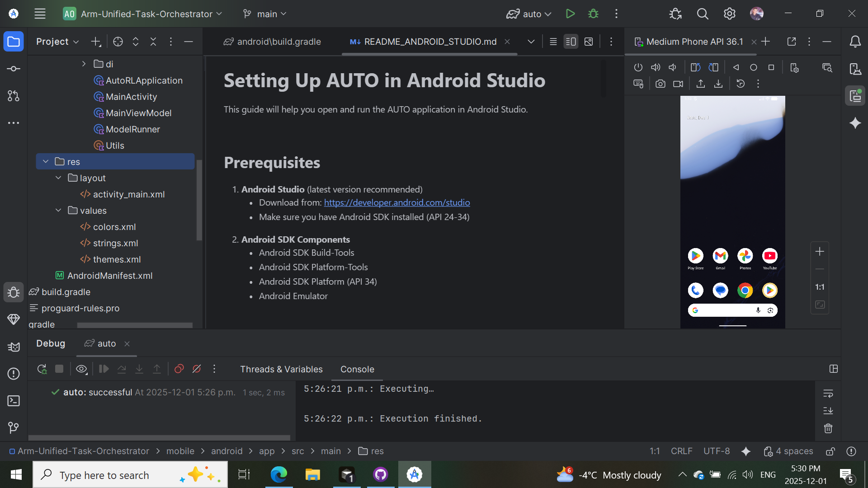The image size is (868, 488).
Task: Toggle soft-wrap in console output
Action: pos(828,393)
